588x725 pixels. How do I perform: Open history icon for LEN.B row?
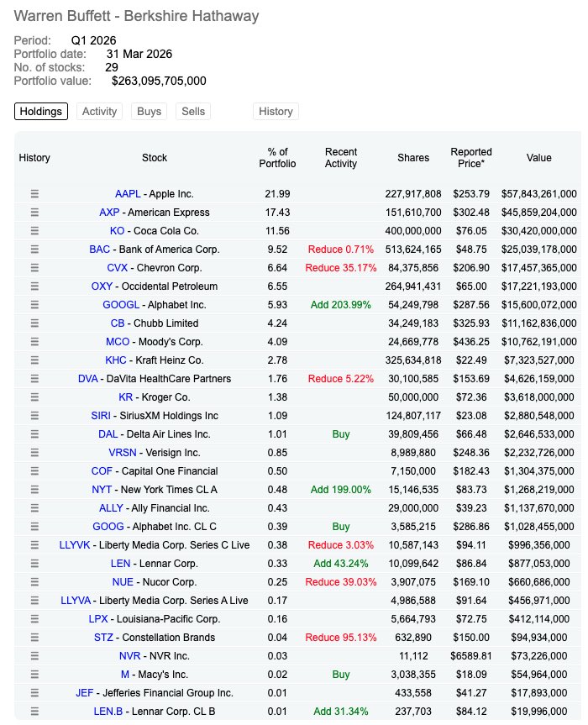(34, 712)
